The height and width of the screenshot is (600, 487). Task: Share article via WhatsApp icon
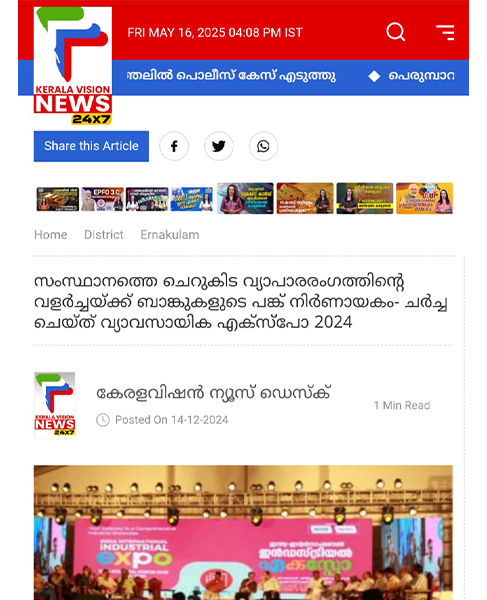263,146
